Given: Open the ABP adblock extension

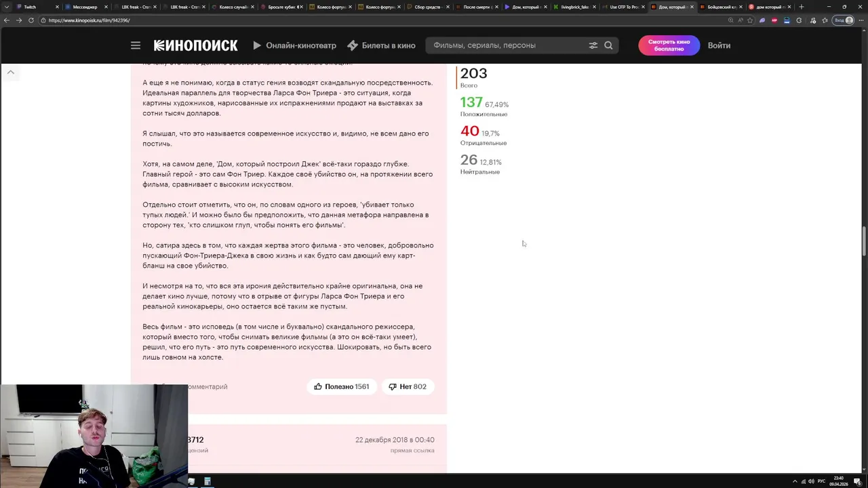Looking at the screenshot, I should (x=774, y=20).
